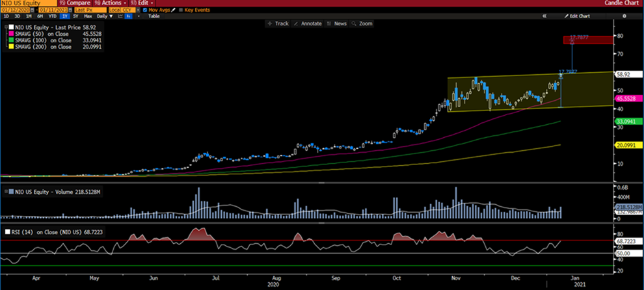644x290 pixels.
Task: Click the pencil icon beside Mov Avgs
Action: (x=173, y=10)
